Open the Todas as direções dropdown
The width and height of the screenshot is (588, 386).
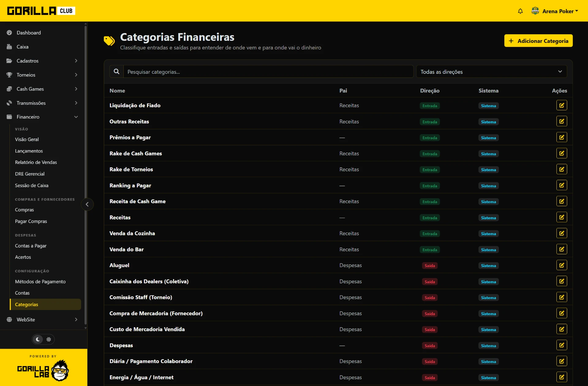click(x=492, y=71)
